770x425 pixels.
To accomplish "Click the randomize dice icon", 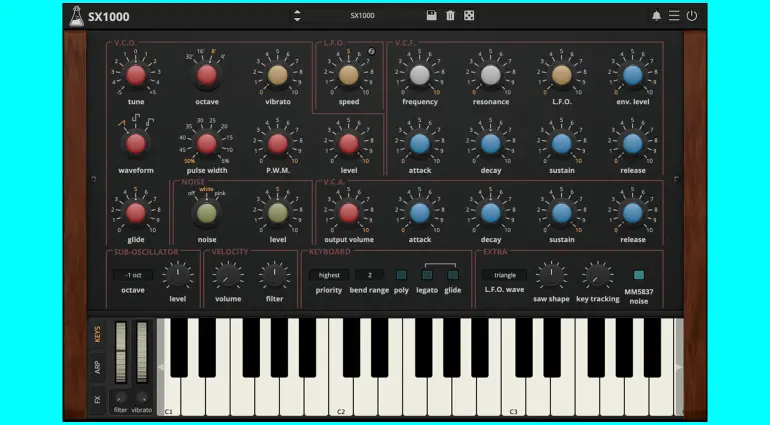I will pos(469,16).
